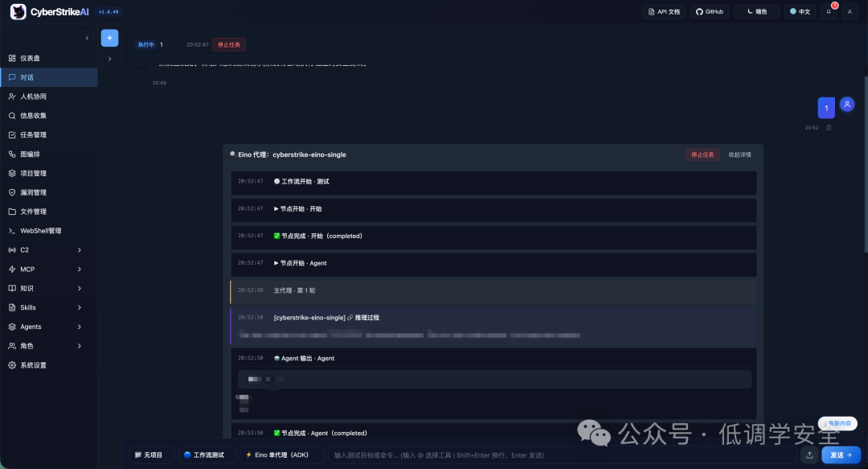
Task: Open the 中文 language dropdown
Action: (800, 11)
